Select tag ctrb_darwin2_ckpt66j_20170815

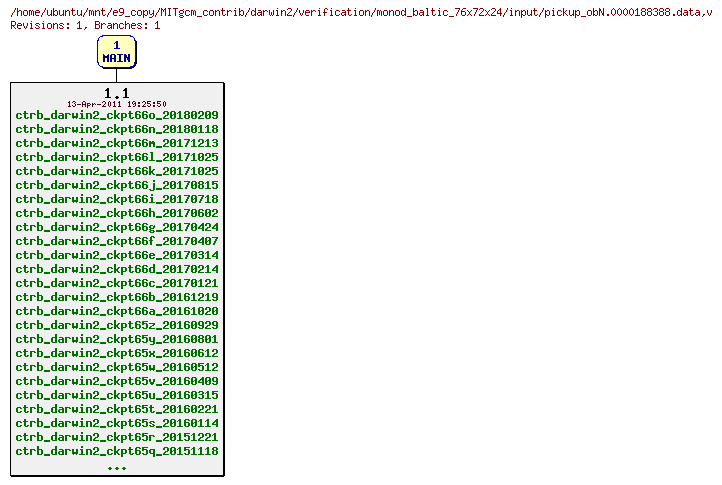pos(117,185)
